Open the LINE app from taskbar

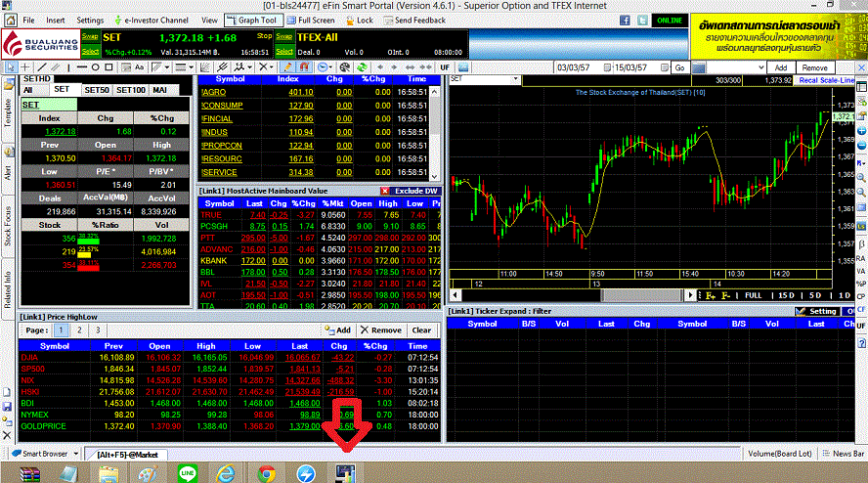(188, 473)
